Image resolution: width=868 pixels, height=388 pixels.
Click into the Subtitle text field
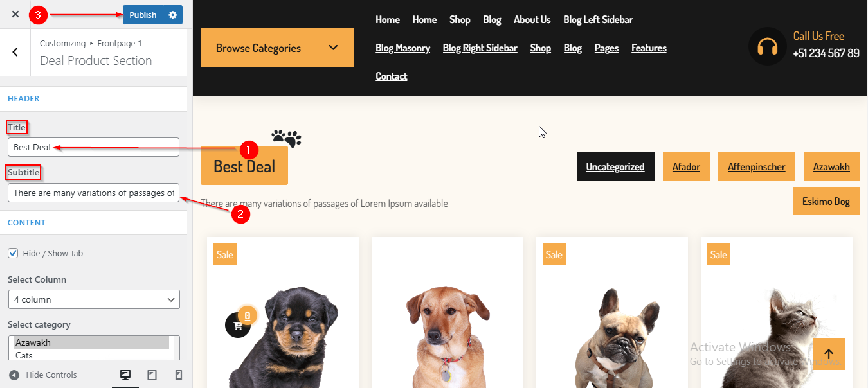click(x=93, y=193)
